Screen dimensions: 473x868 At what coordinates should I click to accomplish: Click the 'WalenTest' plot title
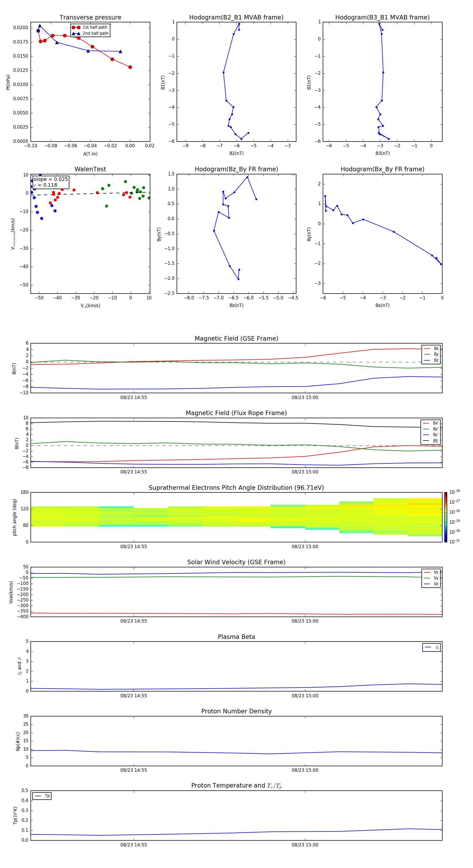(x=90, y=169)
